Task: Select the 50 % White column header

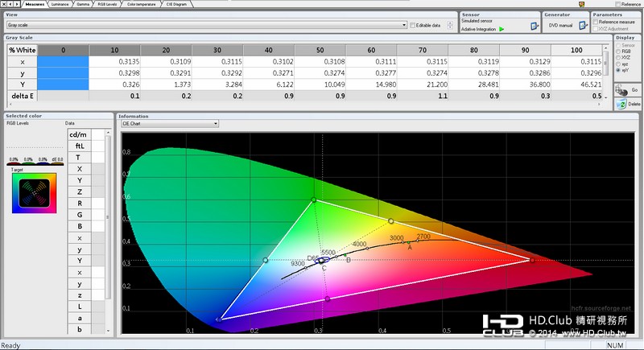Action: (322, 50)
